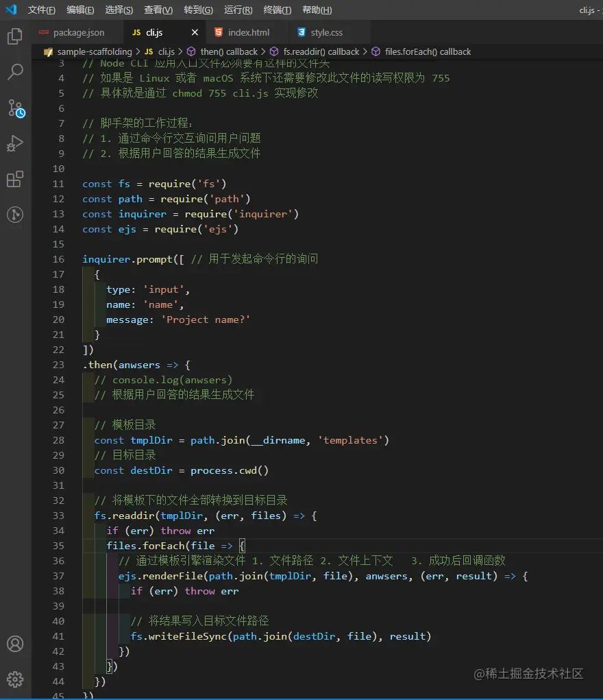603x700 pixels.
Task: Open the Accounts menu icon
Action: [14, 644]
